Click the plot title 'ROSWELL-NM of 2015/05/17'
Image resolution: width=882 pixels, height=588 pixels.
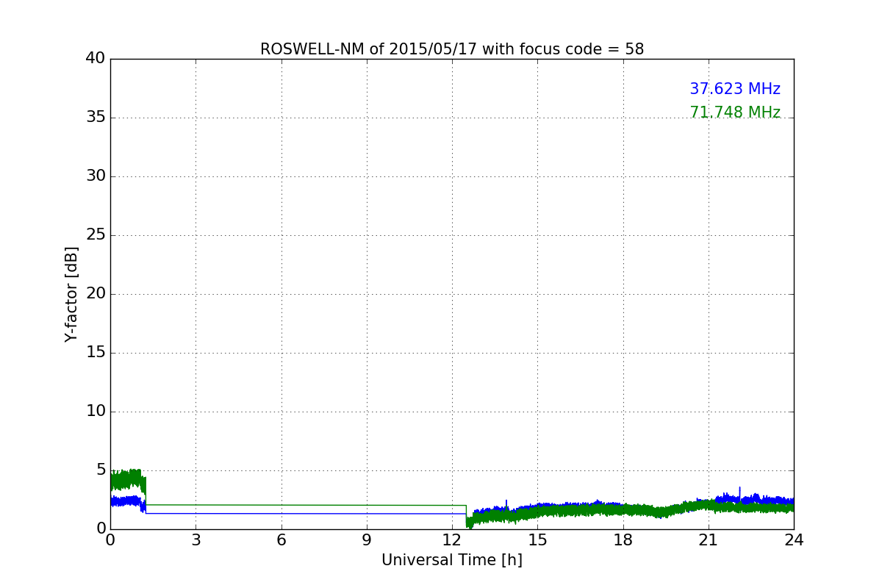452,49
